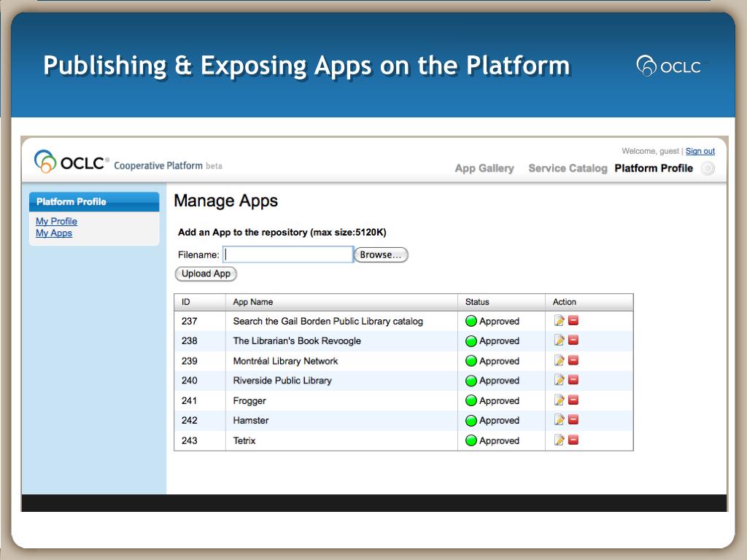Click 'Riverside Public Library' app name
Screen dimensions: 747x560
[282, 381]
